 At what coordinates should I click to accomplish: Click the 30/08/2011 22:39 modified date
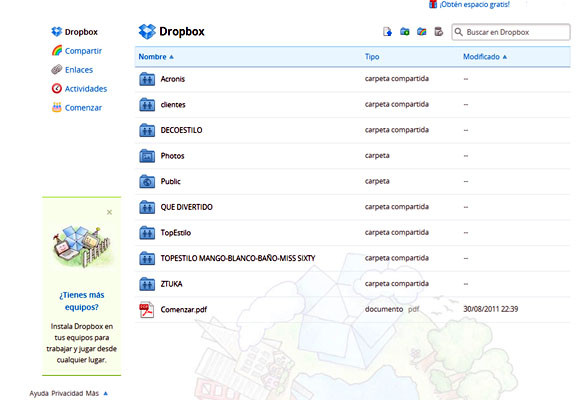click(x=490, y=309)
